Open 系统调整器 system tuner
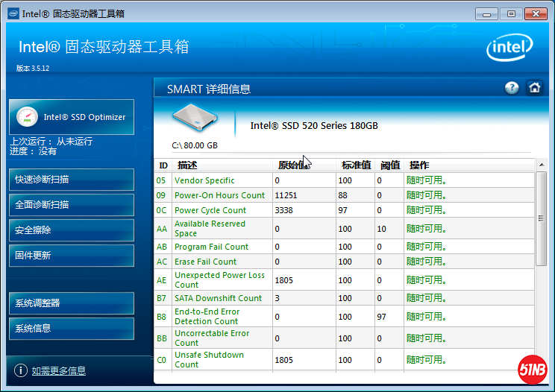 click(72, 303)
